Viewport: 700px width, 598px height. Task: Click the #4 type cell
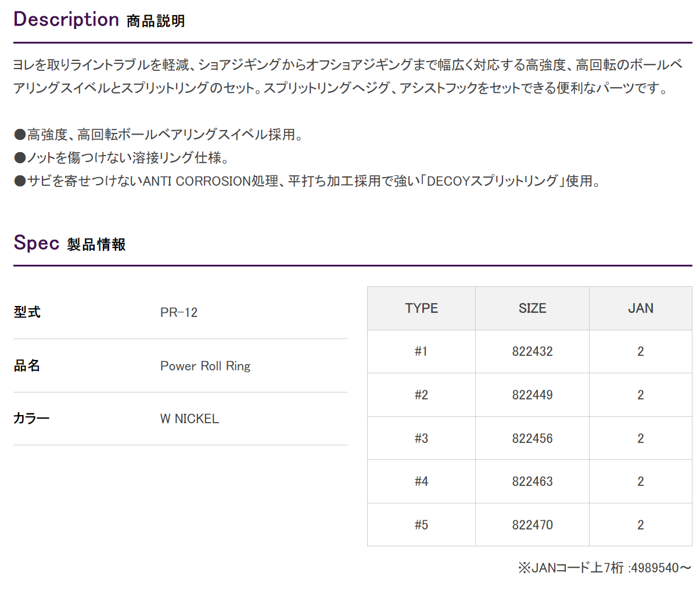tap(422, 481)
